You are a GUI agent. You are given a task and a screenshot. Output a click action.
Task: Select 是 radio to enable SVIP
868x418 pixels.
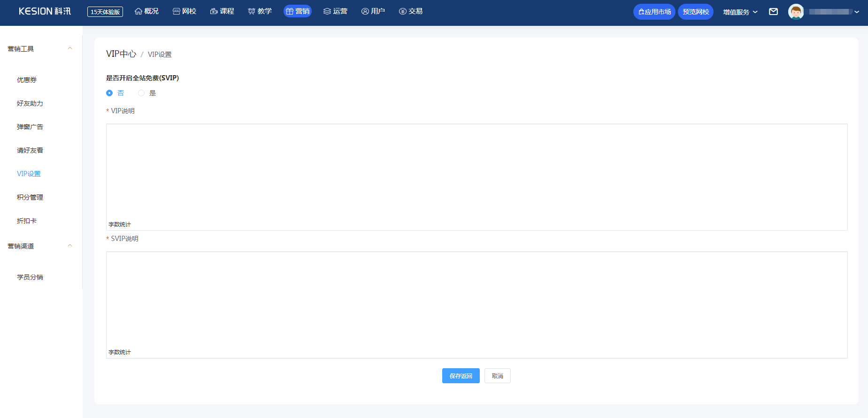141,93
